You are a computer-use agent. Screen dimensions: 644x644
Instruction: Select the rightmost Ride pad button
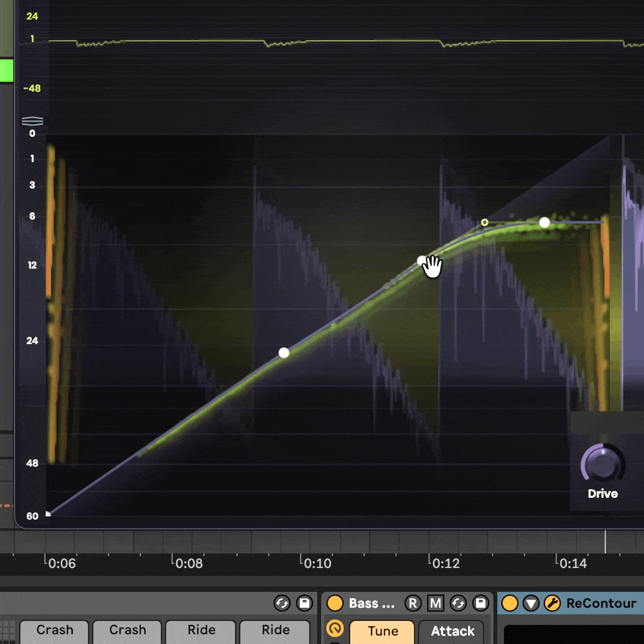275,630
